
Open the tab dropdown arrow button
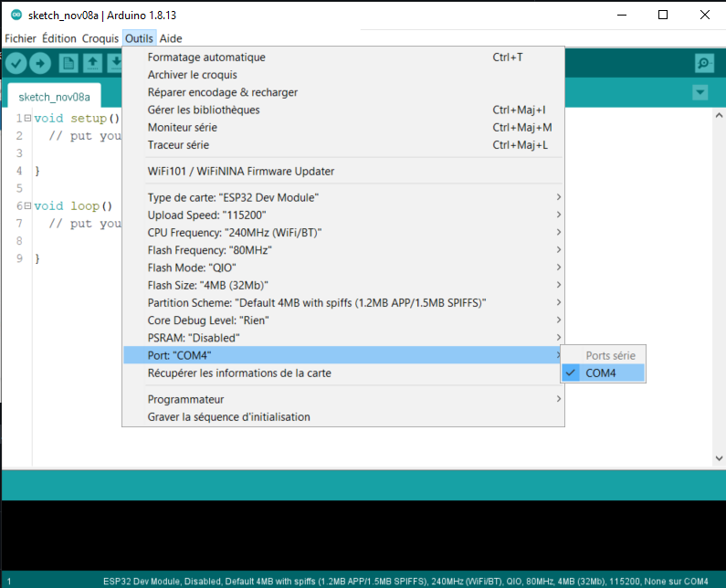700,92
